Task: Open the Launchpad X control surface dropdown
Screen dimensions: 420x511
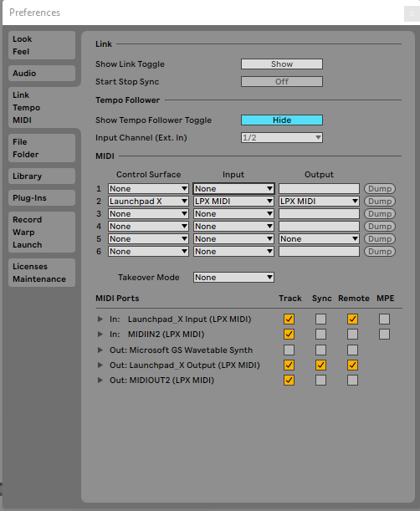Action: (148, 201)
